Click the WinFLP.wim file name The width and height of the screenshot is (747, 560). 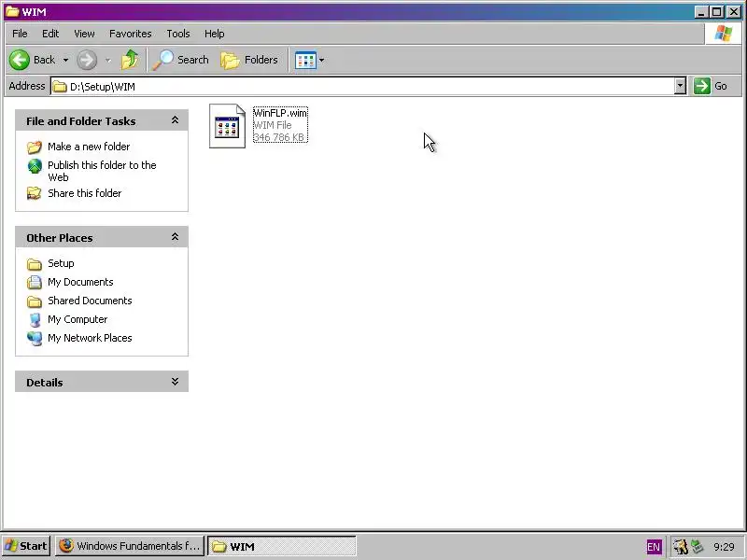click(x=280, y=113)
